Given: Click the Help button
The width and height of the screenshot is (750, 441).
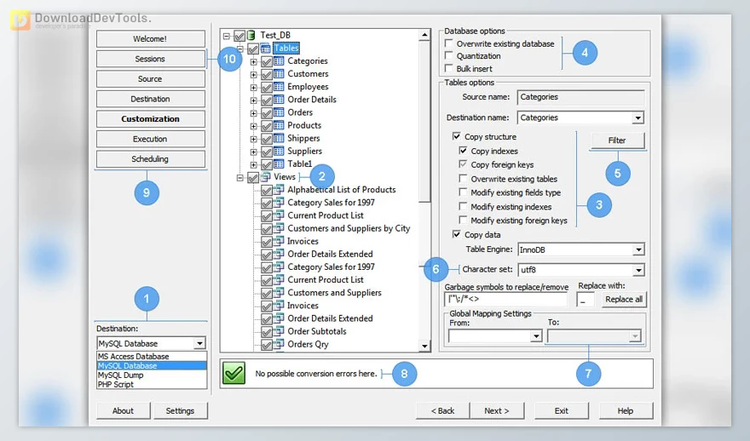Looking at the screenshot, I should pyautogui.click(x=625, y=411).
